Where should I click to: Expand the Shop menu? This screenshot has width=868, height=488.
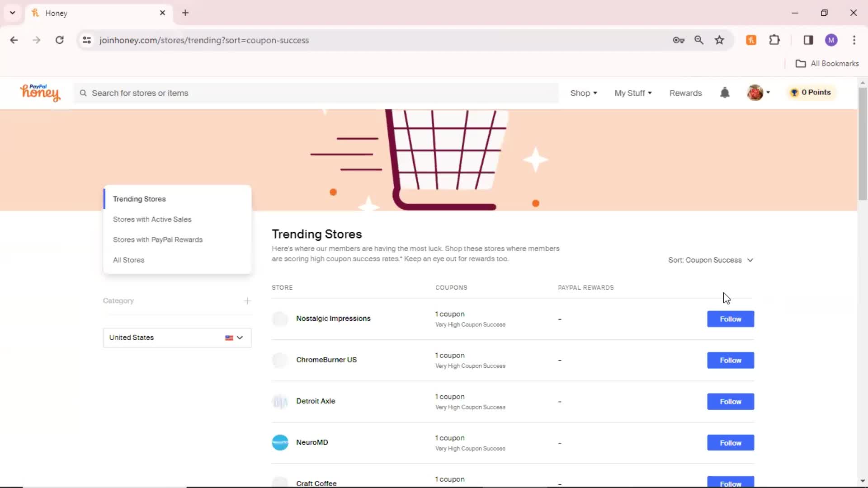pyautogui.click(x=584, y=93)
